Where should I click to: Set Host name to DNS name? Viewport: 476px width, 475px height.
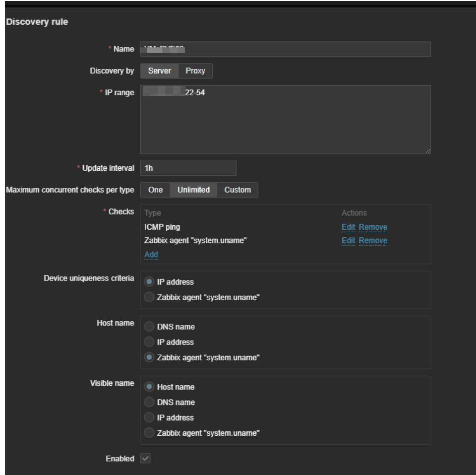pos(150,327)
